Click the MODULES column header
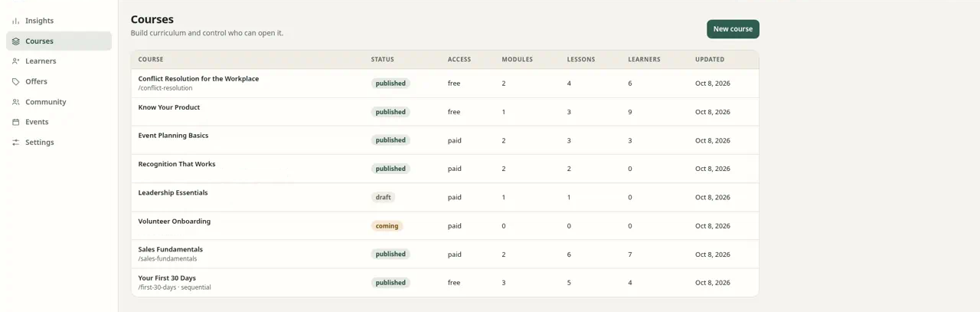980x312 pixels. (x=518, y=59)
